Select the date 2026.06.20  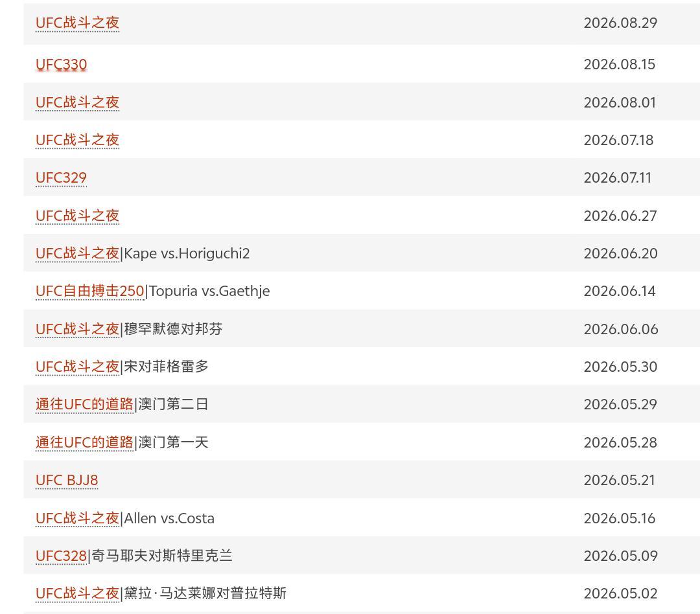(x=620, y=253)
